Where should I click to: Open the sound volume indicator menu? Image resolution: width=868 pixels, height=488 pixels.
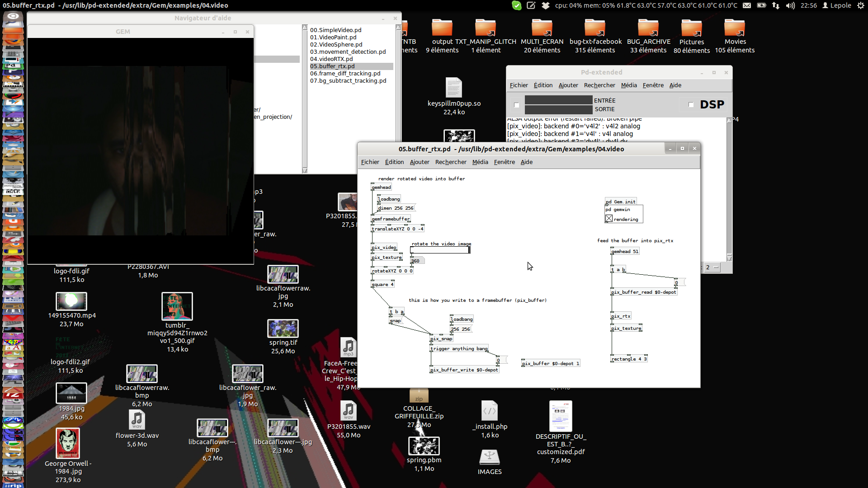click(790, 5)
